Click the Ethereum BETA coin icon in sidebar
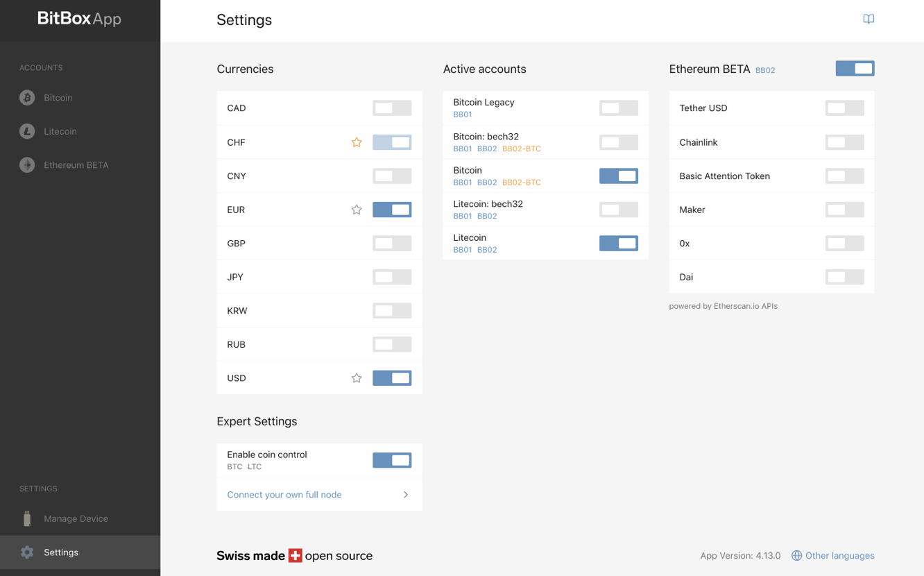Viewport: 924px width, 576px height. coord(27,165)
